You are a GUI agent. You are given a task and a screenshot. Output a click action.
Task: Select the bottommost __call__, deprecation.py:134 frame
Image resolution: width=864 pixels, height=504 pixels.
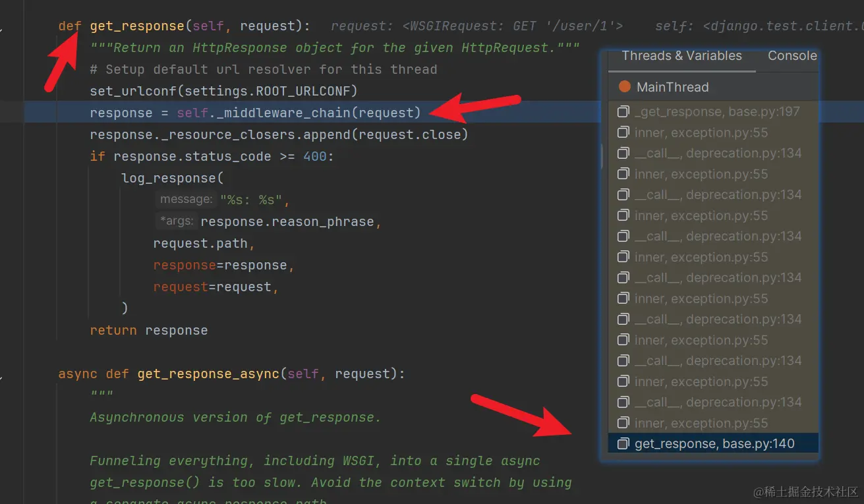(x=713, y=403)
